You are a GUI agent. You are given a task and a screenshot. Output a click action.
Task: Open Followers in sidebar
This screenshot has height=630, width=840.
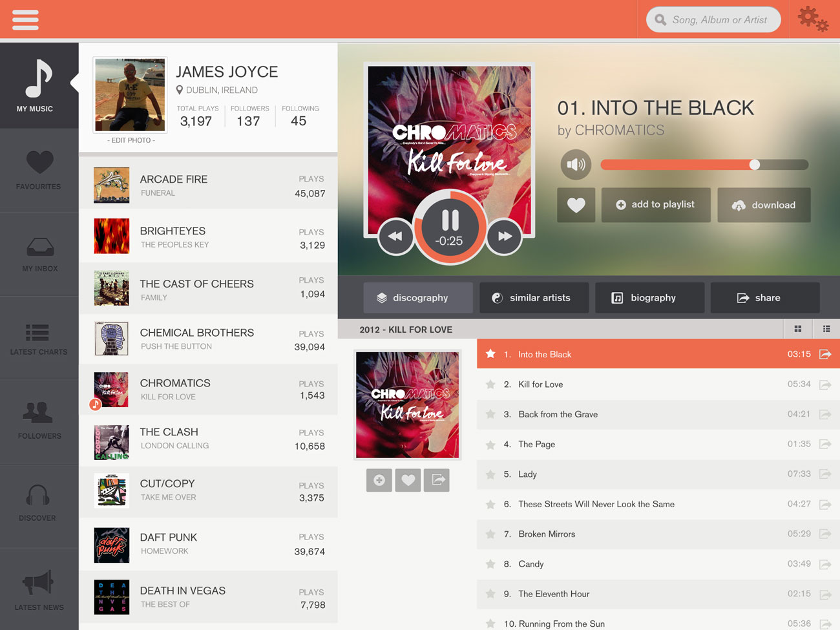pyautogui.click(x=39, y=421)
